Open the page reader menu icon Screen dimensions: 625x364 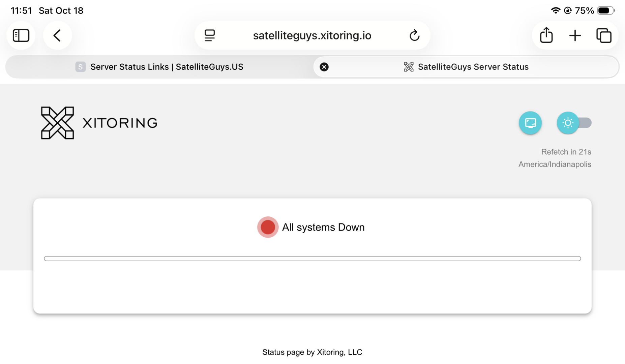coord(210,35)
